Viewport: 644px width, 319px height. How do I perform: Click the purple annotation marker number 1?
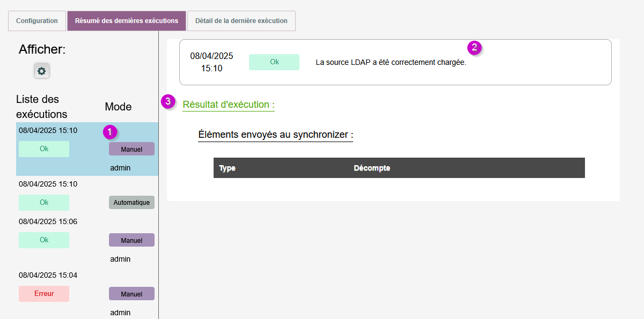point(109,131)
